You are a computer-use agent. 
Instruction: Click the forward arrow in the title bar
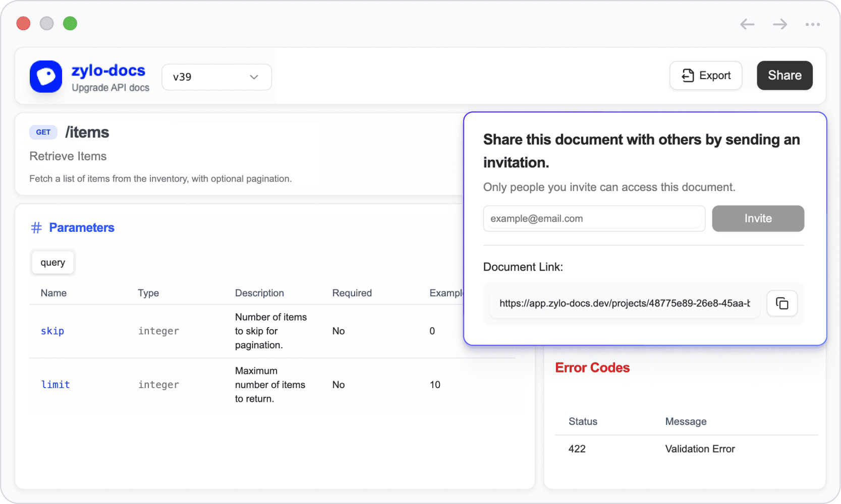[x=779, y=24]
